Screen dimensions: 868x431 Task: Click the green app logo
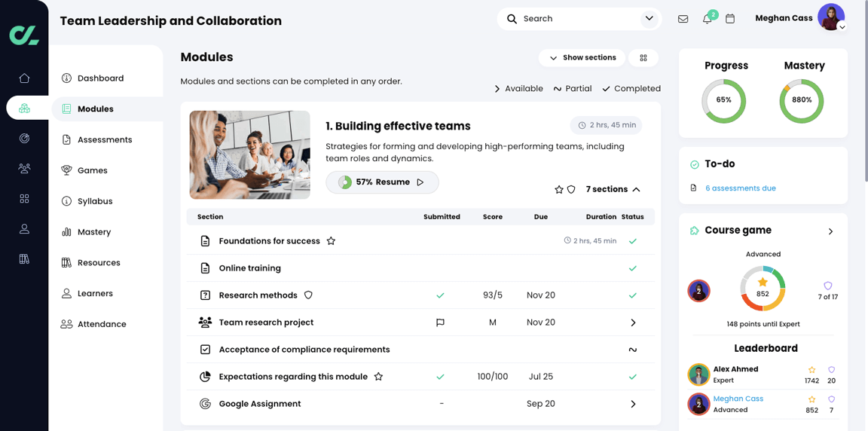24,35
